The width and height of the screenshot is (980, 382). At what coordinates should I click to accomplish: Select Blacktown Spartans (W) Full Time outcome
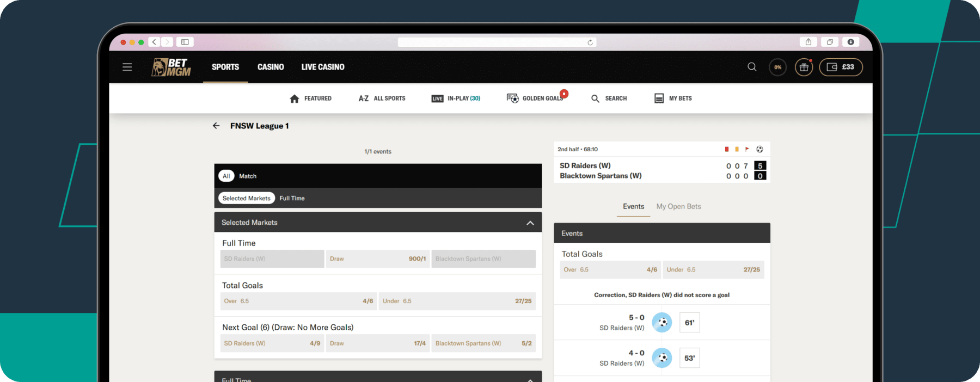(483, 259)
